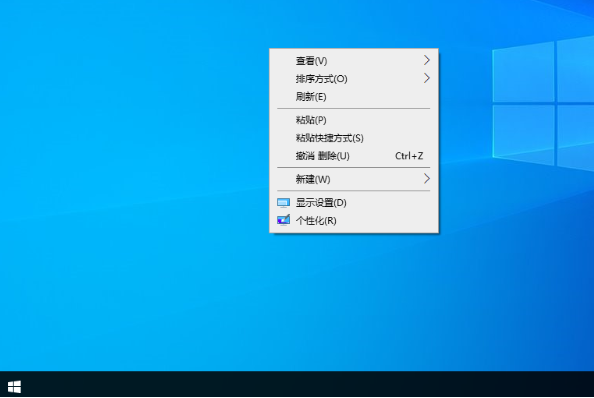The image size is (594, 398).
Task: Click the Ctrl+Z shortcut label
Action: coord(409,156)
